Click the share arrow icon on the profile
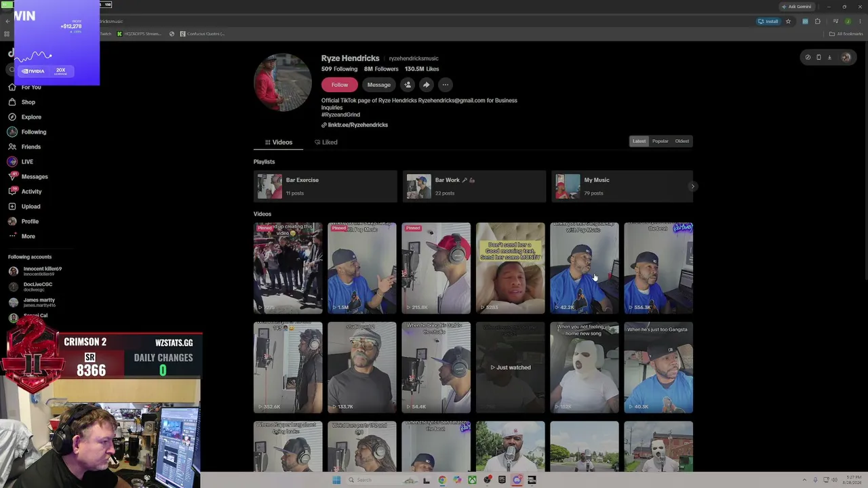Screen dimensions: 868x488 point(426,85)
